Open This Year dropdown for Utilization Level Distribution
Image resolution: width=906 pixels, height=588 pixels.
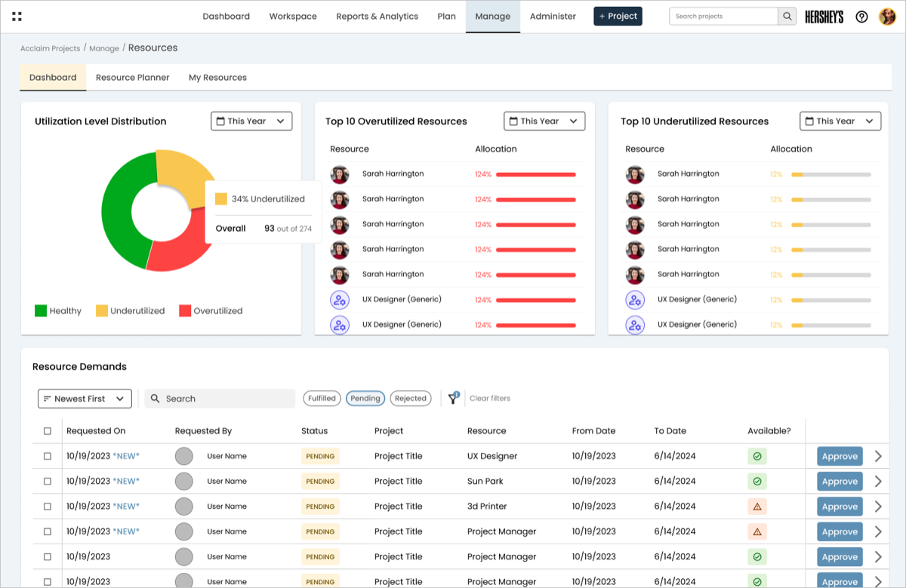(251, 121)
